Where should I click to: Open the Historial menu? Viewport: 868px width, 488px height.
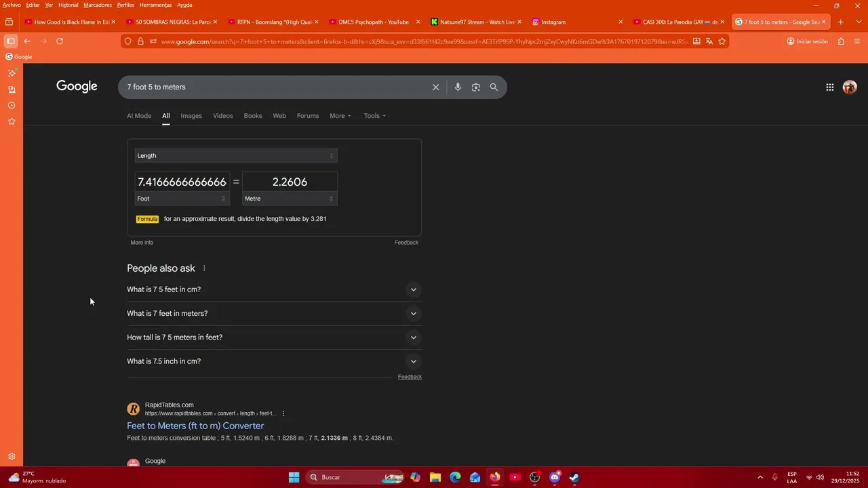click(68, 5)
